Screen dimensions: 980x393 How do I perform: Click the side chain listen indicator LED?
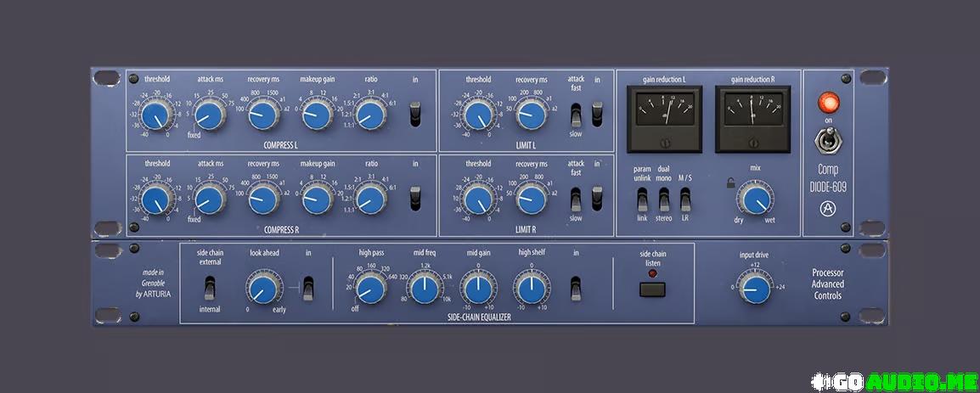(x=652, y=273)
